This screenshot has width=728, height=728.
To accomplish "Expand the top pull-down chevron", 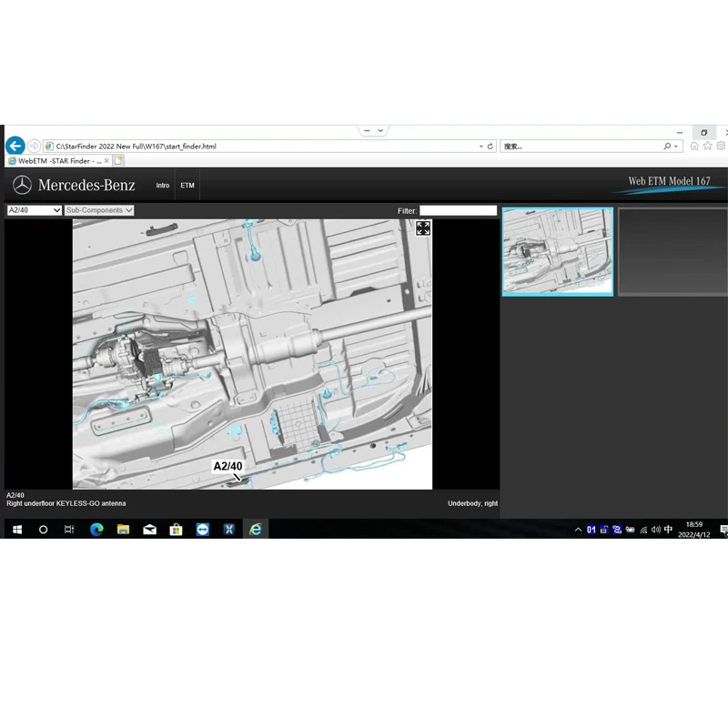I will coord(380,131).
